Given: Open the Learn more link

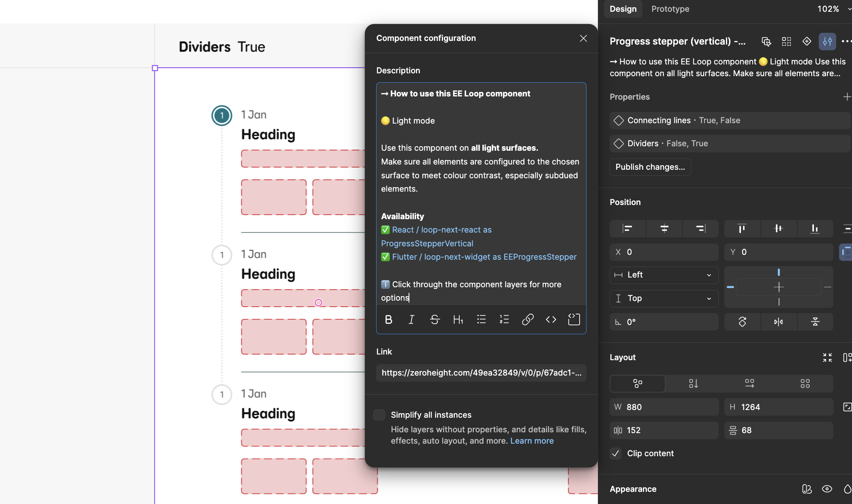Looking at the screenshot, I should 532,441.
